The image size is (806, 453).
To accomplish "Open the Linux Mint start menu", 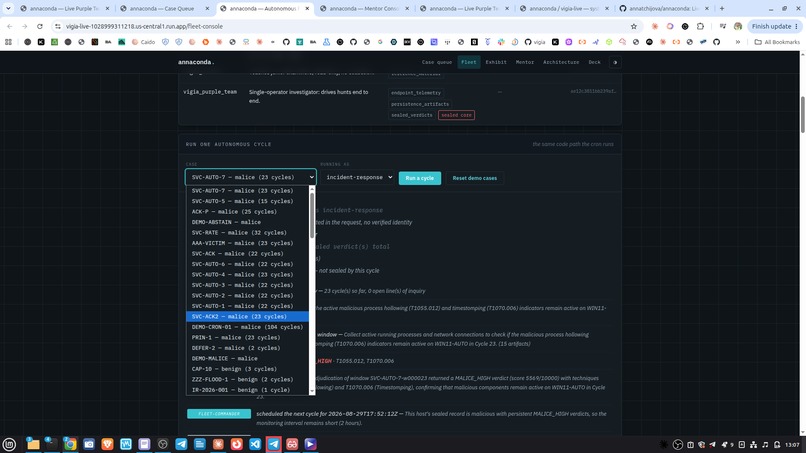I will coord(9,444).
